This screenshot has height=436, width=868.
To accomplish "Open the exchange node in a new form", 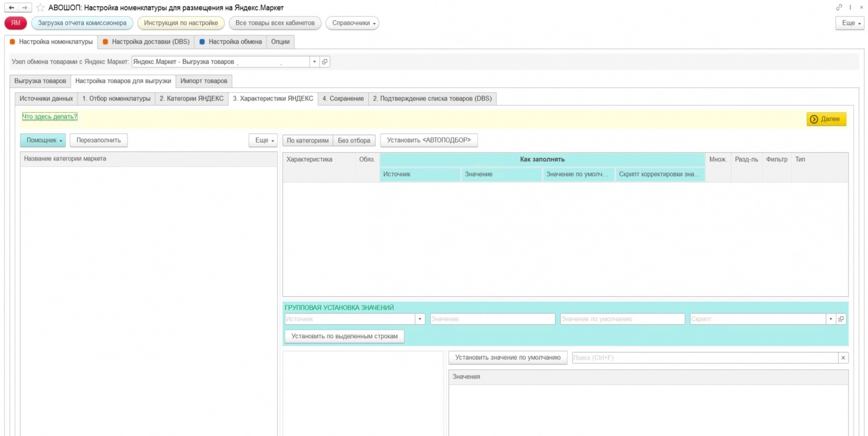I will coord(325,62).
